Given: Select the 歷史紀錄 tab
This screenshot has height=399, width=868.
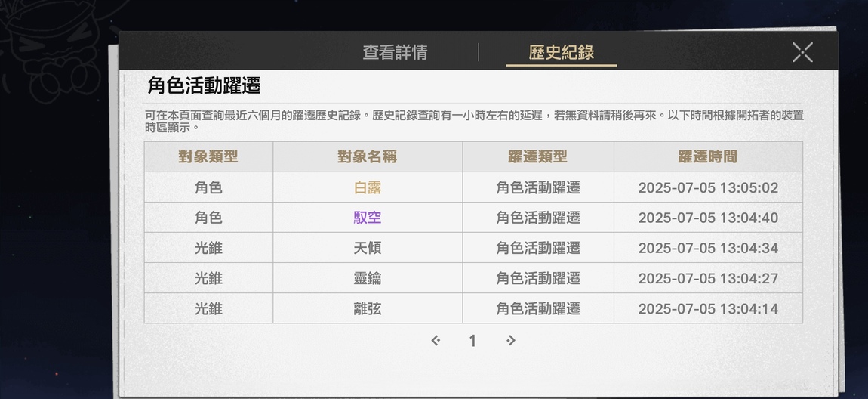Looking at the screenshot, I should pos(562,52).
